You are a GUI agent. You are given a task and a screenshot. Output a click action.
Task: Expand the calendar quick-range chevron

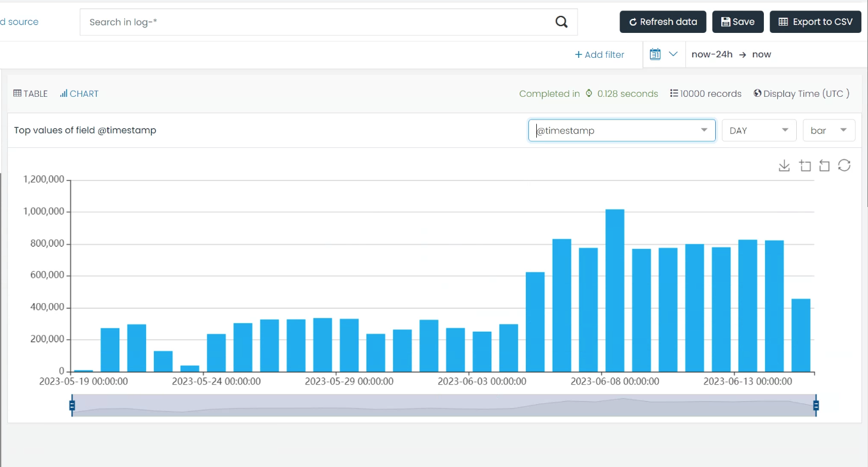[x=673, y=54]
